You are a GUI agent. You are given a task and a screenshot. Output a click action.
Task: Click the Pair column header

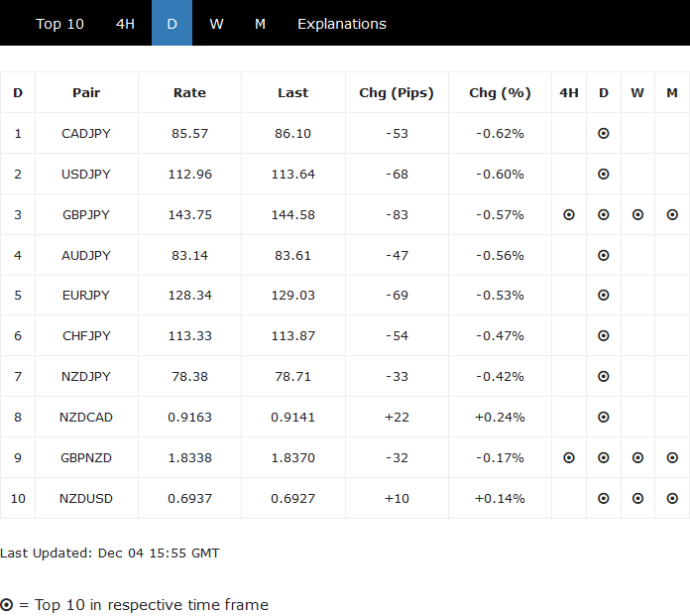[x=86, y=93]
